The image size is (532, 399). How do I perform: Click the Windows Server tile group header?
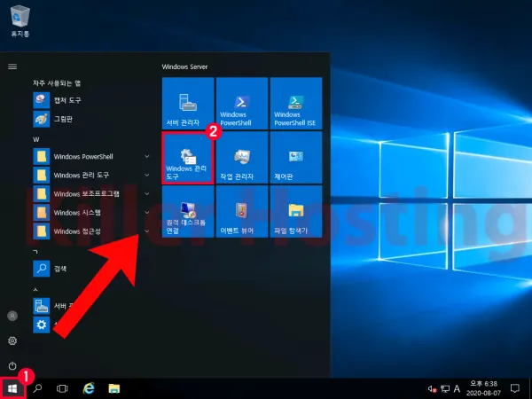pyautogui.click(x=184, y=66)
